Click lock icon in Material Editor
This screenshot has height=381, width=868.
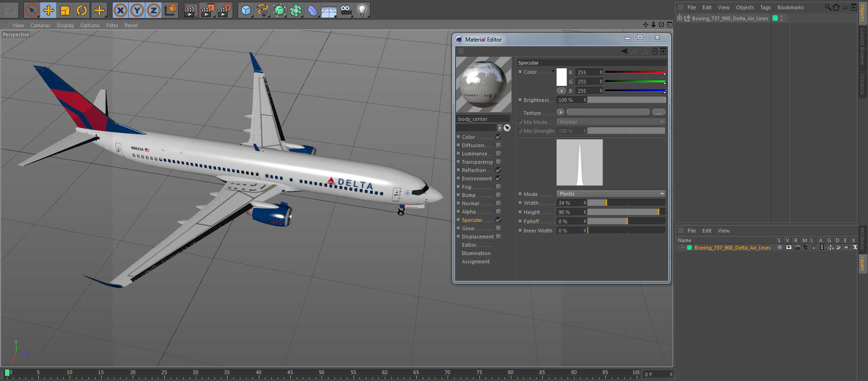[655, 51]
